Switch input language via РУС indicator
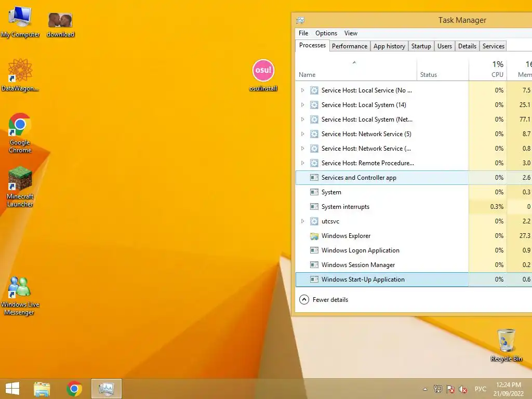The image size is (532, 399). 480,389
